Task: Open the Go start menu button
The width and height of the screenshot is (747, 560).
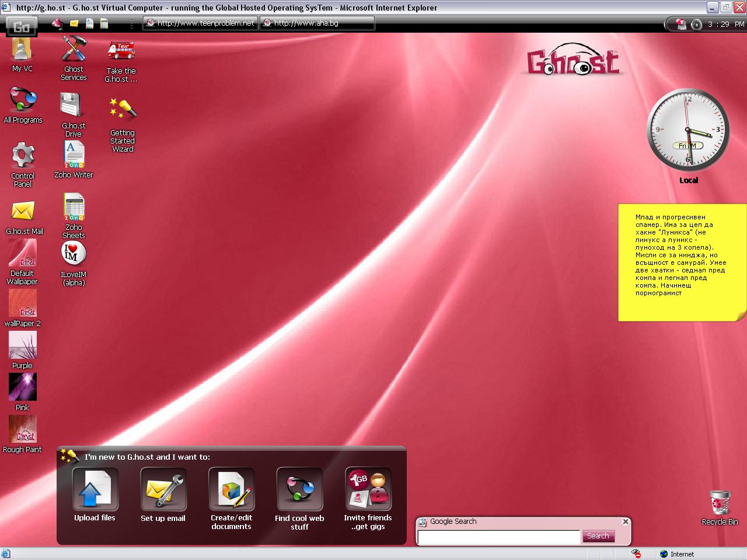Action: coord(22,26)
